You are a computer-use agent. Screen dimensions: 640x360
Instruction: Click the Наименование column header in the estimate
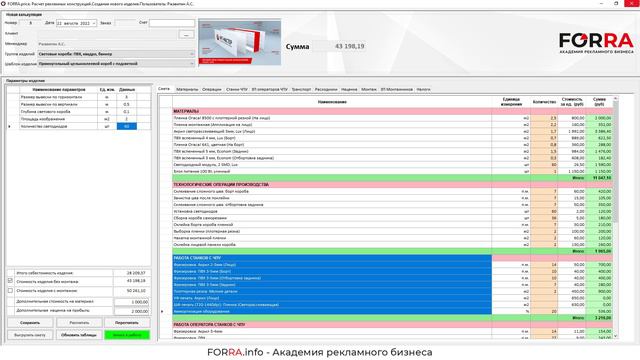[332, 102]
